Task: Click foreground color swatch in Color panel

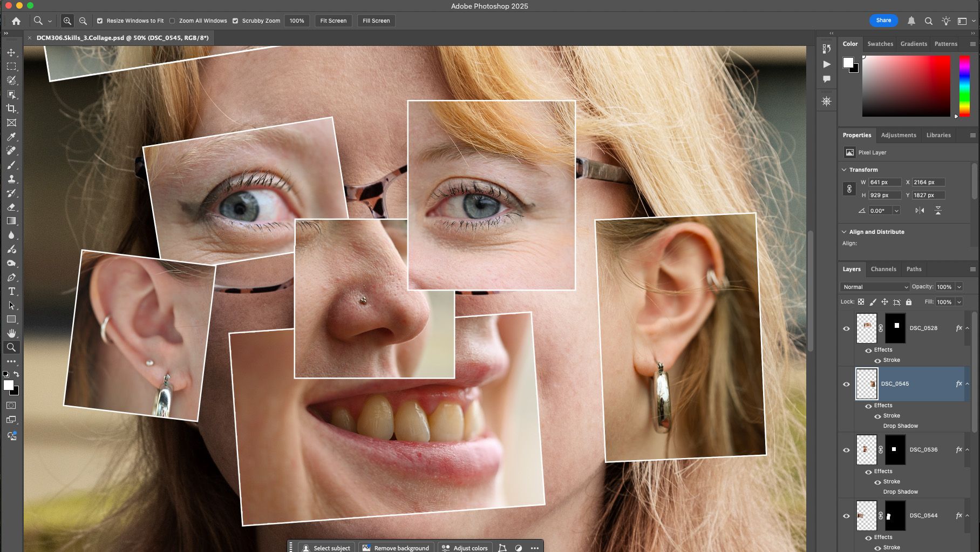Action: pos(848,62)
